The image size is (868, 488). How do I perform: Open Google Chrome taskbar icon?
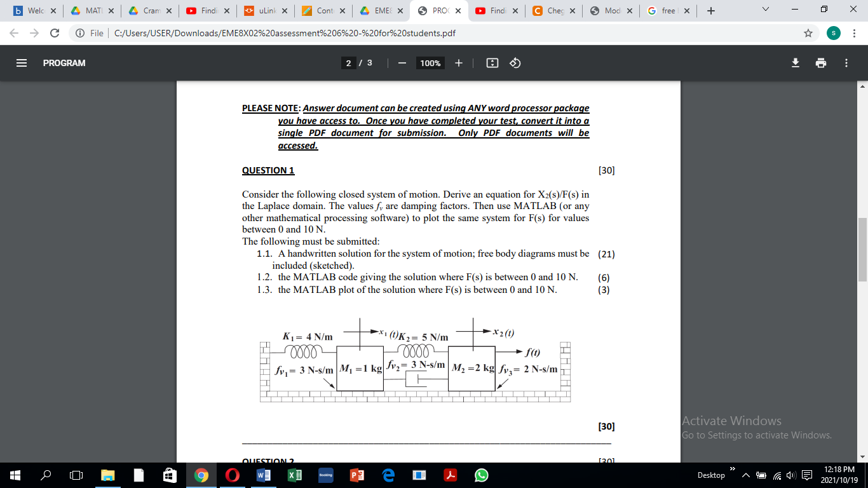(x=201, y=475)
